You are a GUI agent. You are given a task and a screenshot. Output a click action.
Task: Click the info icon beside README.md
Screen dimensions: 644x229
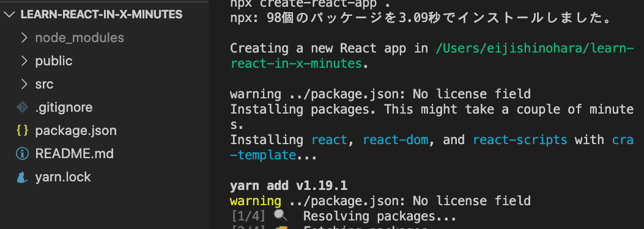tap(22, 154)
